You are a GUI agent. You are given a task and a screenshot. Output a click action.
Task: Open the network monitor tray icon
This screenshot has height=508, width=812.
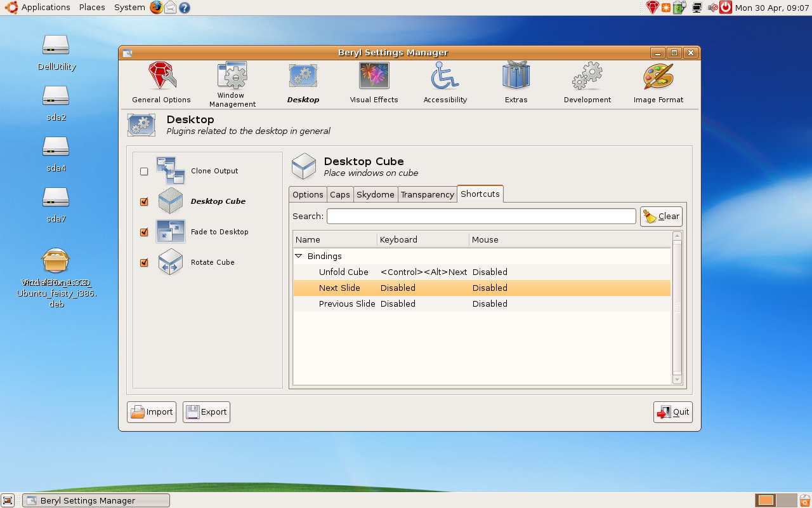[x=697, y=8]
